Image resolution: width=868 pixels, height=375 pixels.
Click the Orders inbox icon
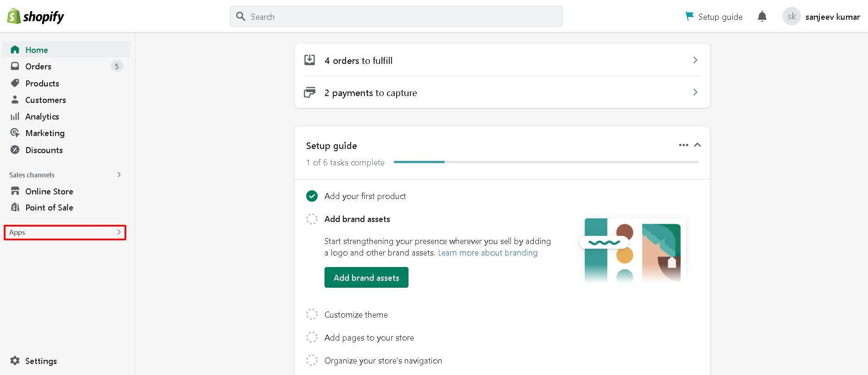pos(15,66)
